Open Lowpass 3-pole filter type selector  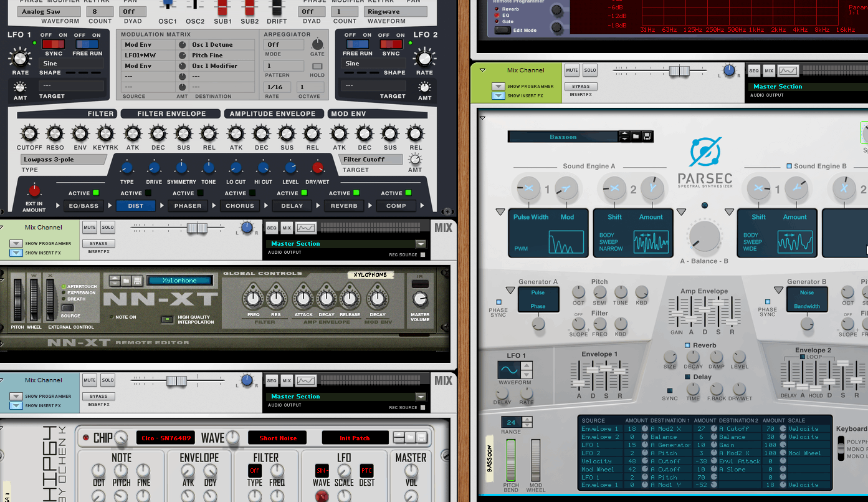coord(64,160)
